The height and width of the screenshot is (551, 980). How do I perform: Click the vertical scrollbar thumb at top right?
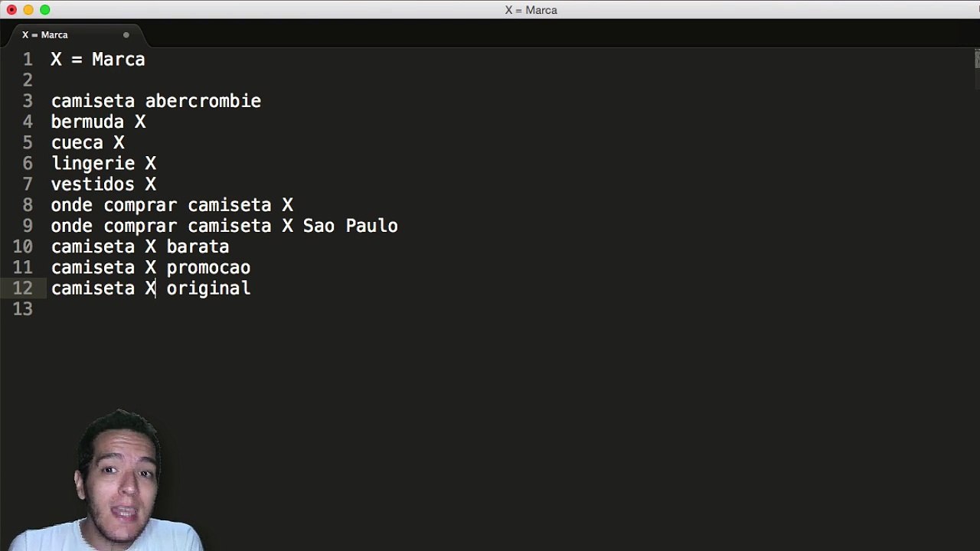click(x=977, y=60)
